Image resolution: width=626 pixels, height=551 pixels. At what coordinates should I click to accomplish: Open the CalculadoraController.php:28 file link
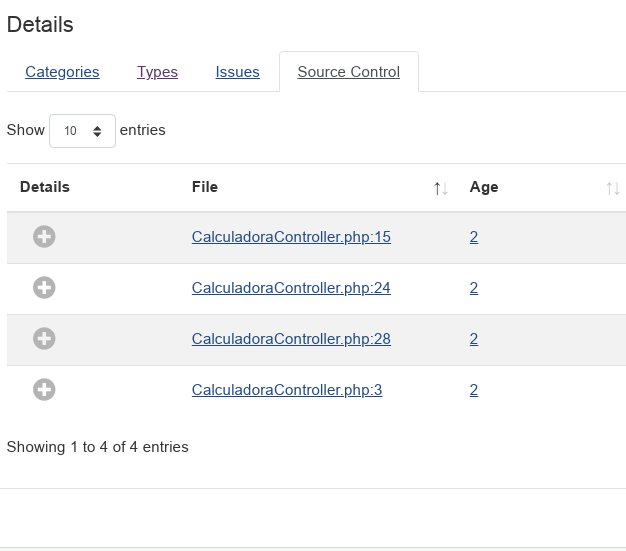tap(291, 339)
